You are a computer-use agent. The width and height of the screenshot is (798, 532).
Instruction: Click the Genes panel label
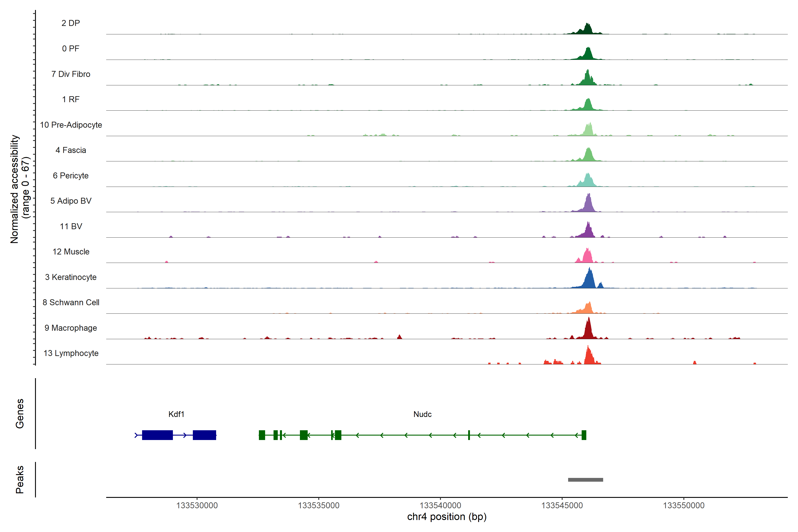(20, 413)
